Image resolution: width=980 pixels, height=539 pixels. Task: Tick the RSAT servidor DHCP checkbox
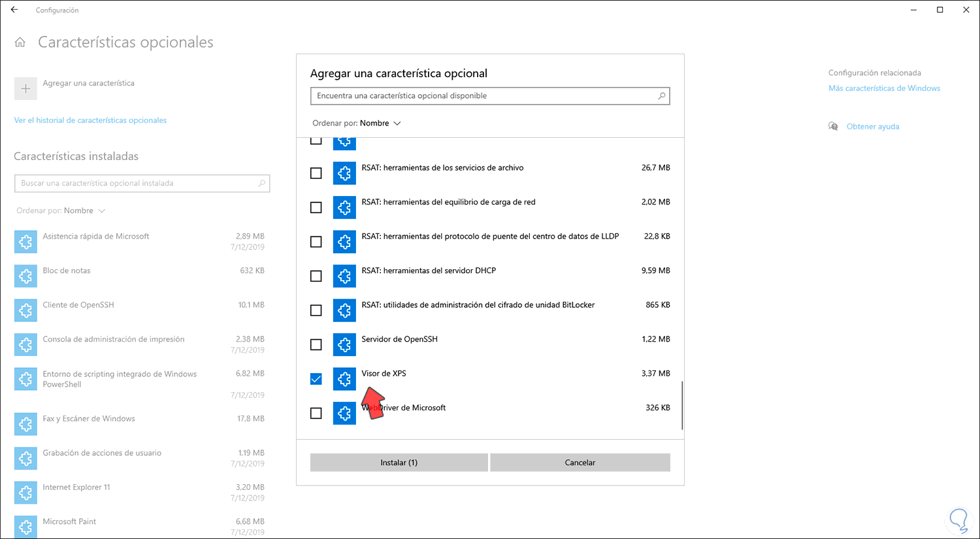(316, 276)
